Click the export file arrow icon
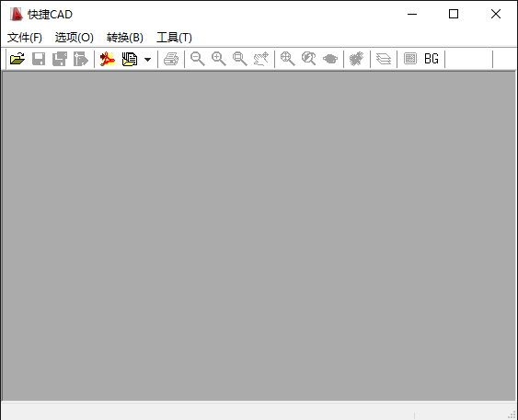Screen dimensions: 518x420 point(81,59)
